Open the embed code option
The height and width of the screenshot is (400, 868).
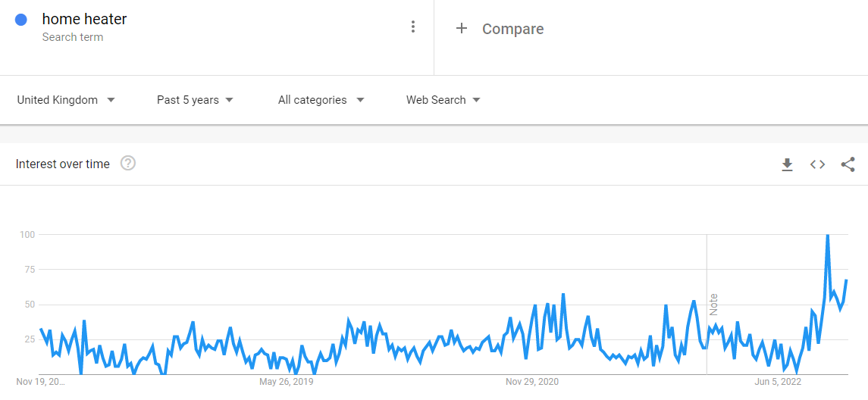pyautogui.click(x=817, y=164)
